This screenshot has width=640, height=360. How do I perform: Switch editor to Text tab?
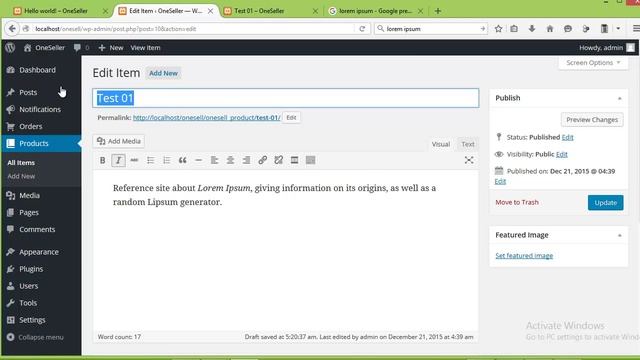[x=468, y=144]
